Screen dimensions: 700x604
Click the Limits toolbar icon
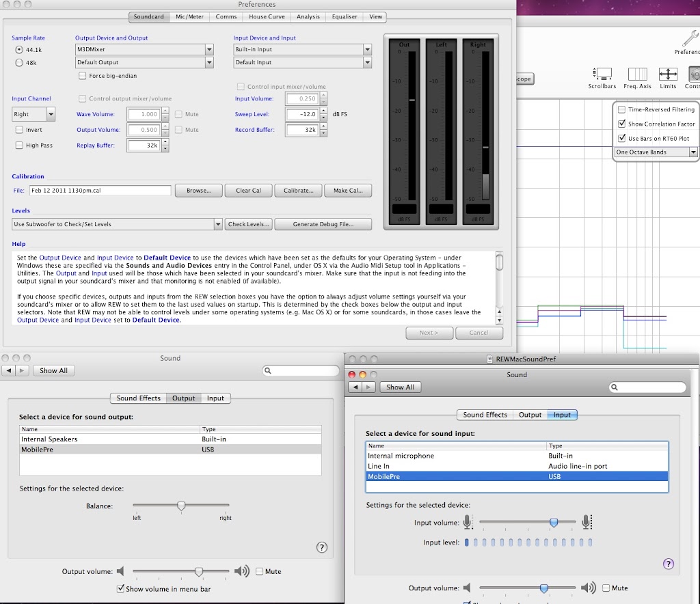click(668, 74)
